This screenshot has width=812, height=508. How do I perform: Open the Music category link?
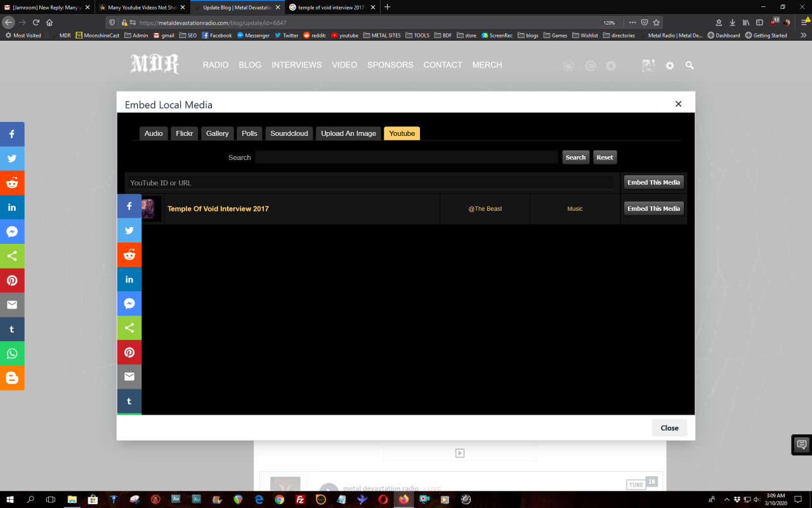tap(575, 209)
